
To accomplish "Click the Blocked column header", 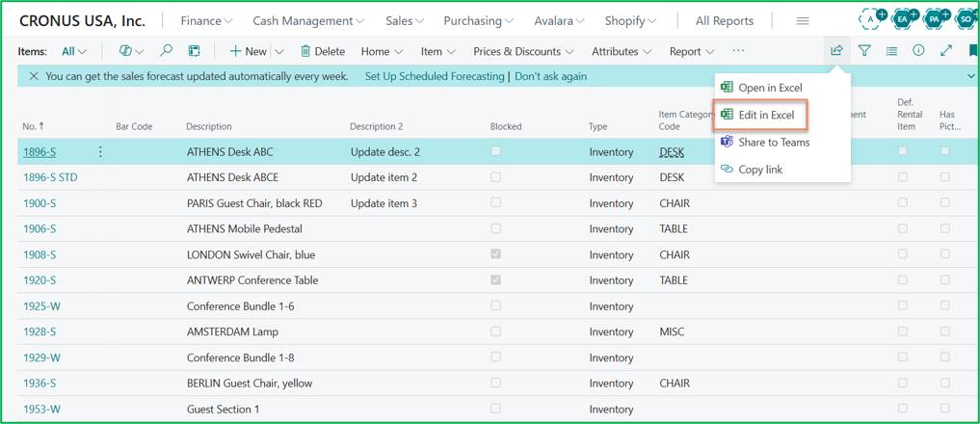I will coord(506,126).
